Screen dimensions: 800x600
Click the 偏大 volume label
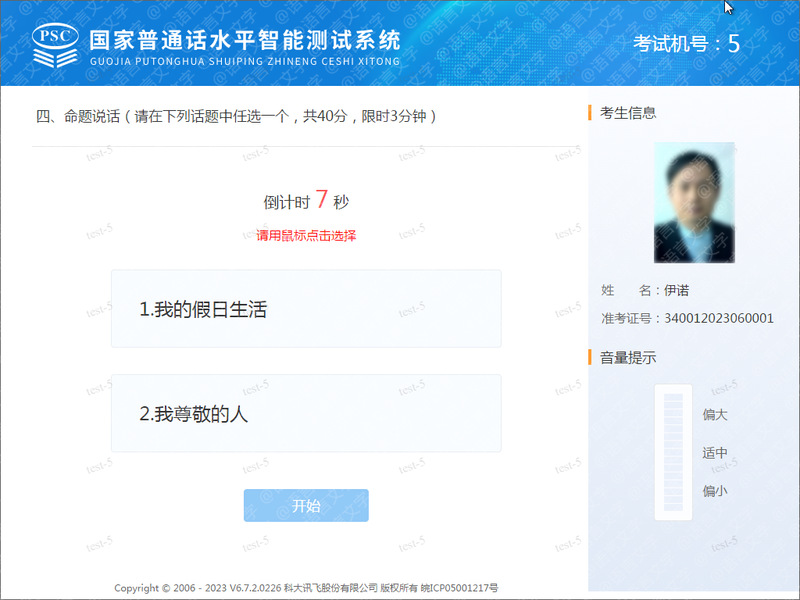coord(715,415)
